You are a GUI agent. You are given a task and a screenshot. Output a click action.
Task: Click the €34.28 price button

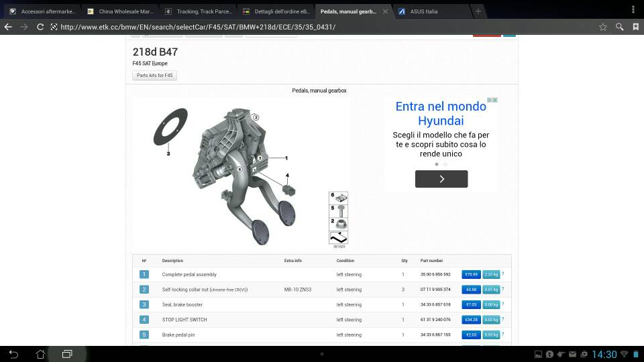click(x=471, y=320)
